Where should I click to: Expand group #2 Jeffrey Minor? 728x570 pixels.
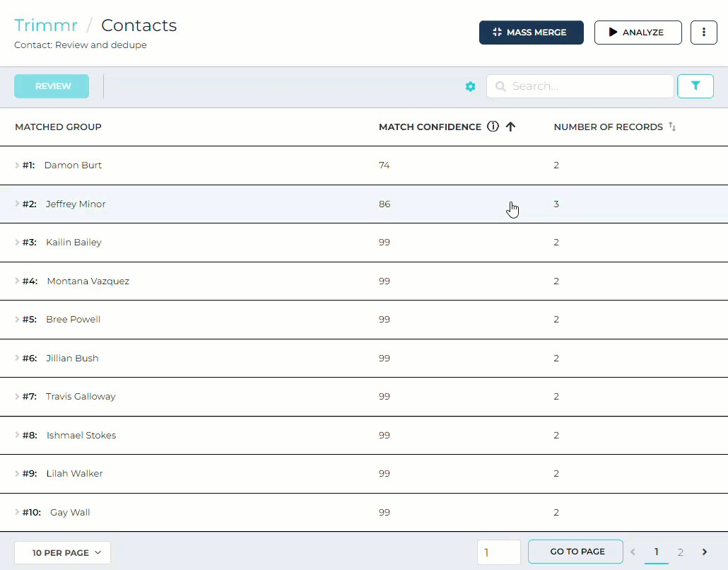point(17,204)
